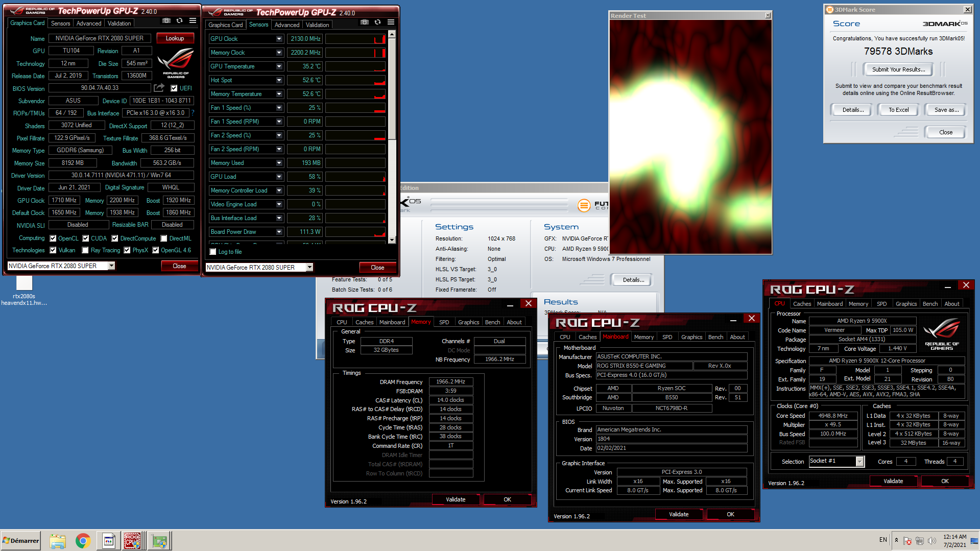Click refresh icon in GPU-Z Sensors window

(x=377, y=22)
